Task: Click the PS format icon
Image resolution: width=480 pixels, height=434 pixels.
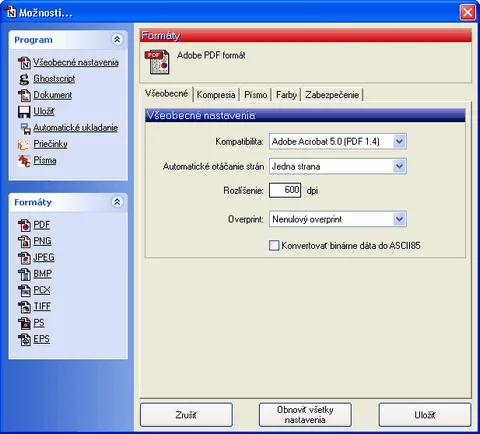Action: tap(24, 323)
